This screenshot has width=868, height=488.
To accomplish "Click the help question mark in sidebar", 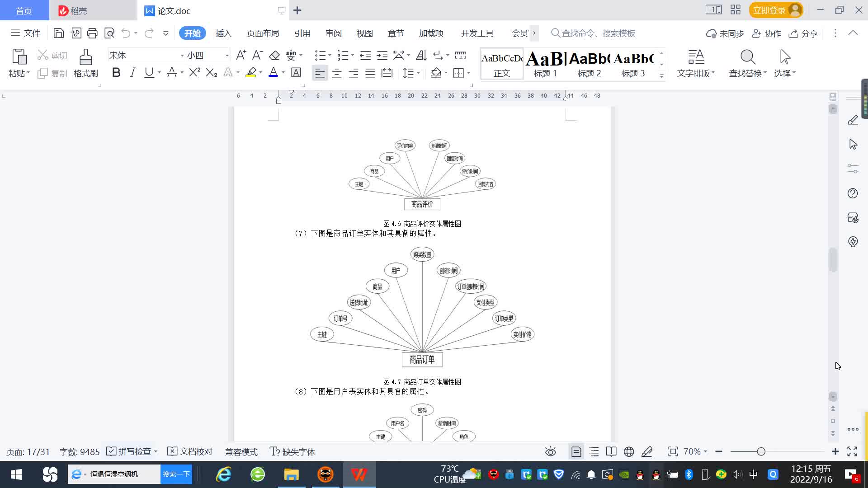I will (853, 193).
